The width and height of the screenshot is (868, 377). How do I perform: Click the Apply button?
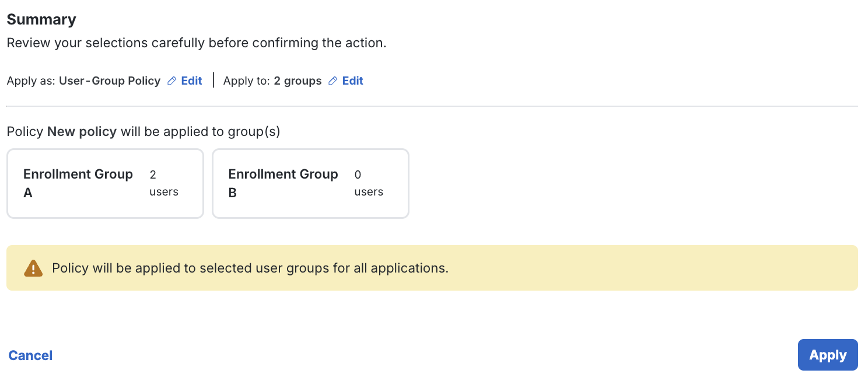pyautogui.click(x=828, y=355)
